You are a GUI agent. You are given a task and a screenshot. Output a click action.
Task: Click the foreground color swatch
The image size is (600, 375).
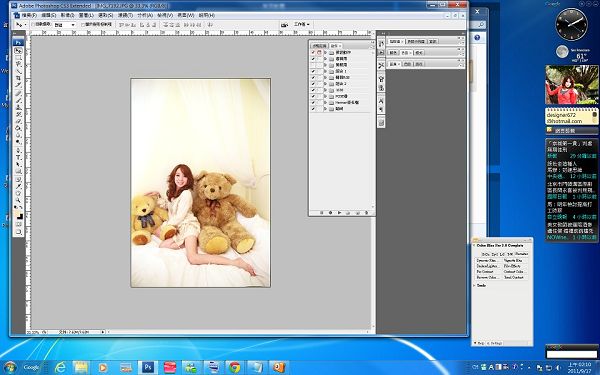point(16,214)
